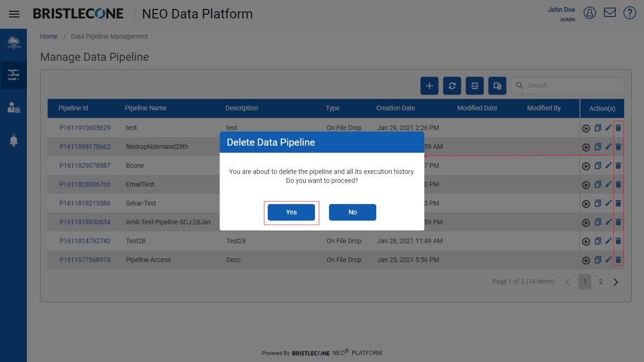Click the export to XLSX button
This screenshot has height=362, width=644.
[475, 86]
